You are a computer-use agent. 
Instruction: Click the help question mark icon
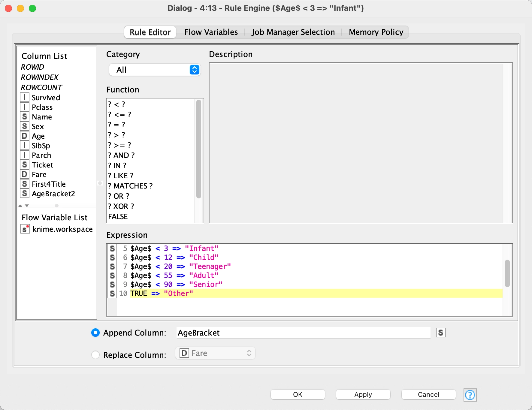470,395
